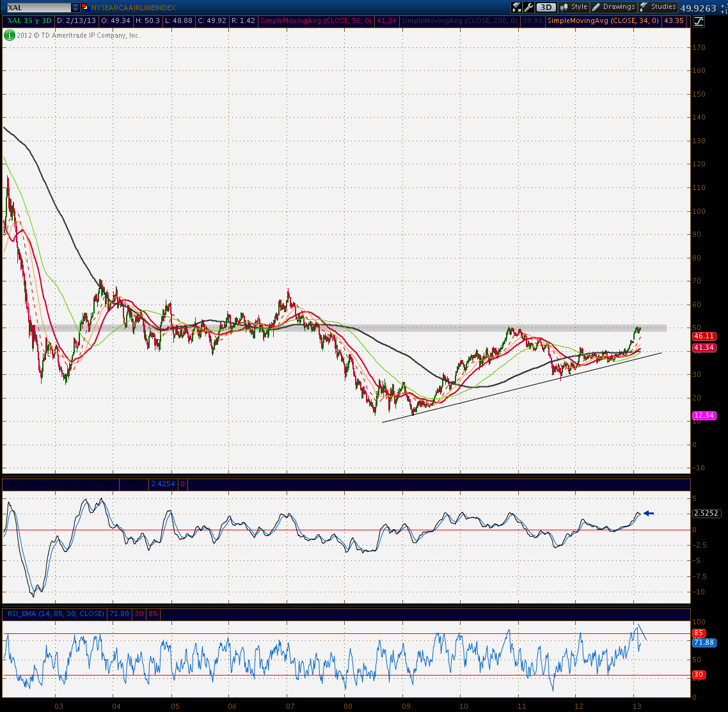Click the XAL 15 y 3D label
The image size is (728, 712).
[x=29, y=20]
